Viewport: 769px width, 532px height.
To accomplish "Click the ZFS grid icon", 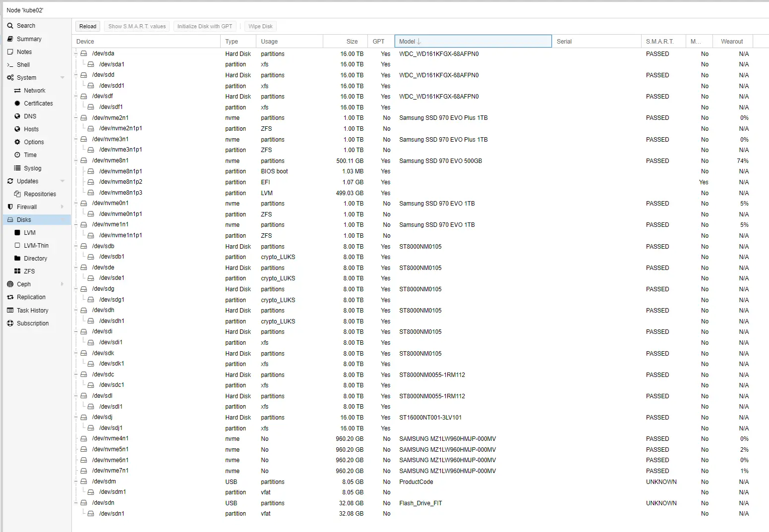I will (x=17, y=271).
